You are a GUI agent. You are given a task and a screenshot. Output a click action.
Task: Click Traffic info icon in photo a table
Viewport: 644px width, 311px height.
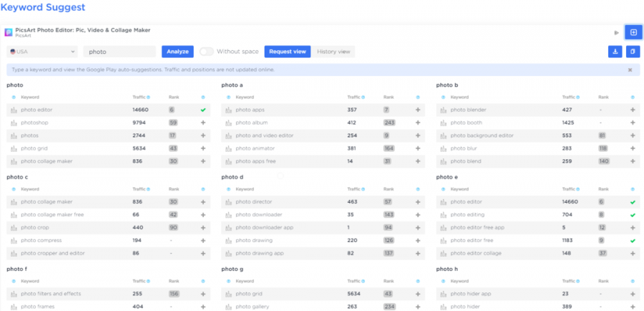(x=363, y=97)
